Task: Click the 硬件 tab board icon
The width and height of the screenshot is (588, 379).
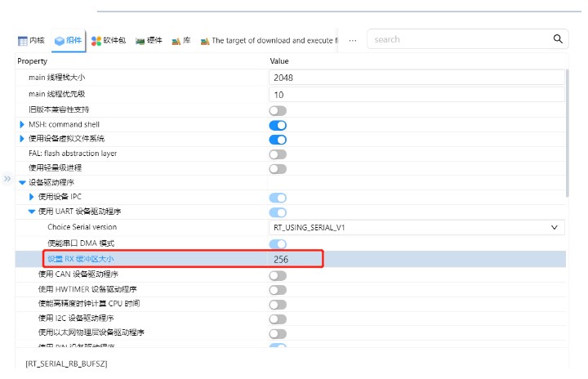Action: pos(140,42)
